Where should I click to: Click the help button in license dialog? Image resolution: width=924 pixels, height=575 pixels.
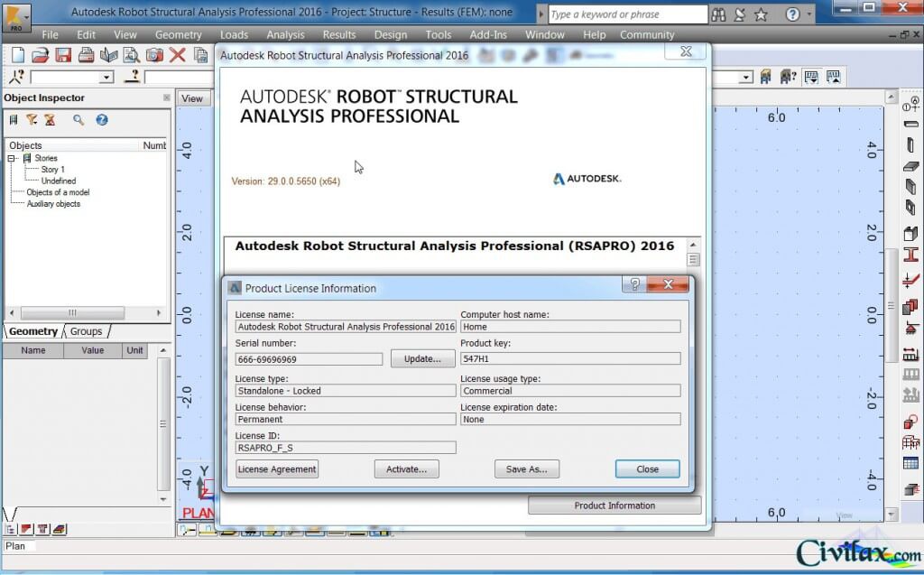pyautogui.click(x=634, y=285)
